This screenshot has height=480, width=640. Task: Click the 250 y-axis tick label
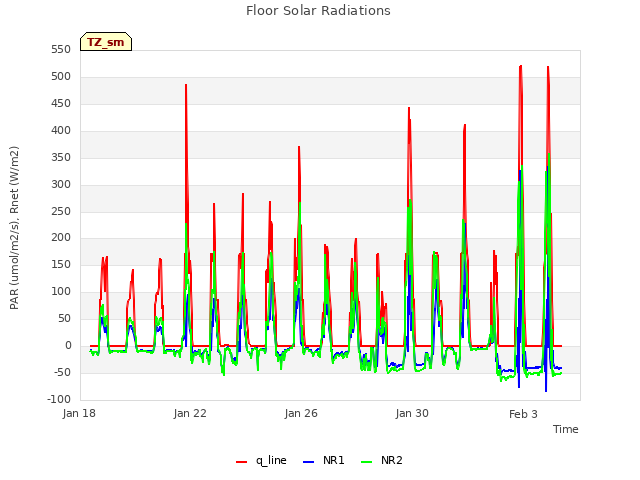point(61,211)
